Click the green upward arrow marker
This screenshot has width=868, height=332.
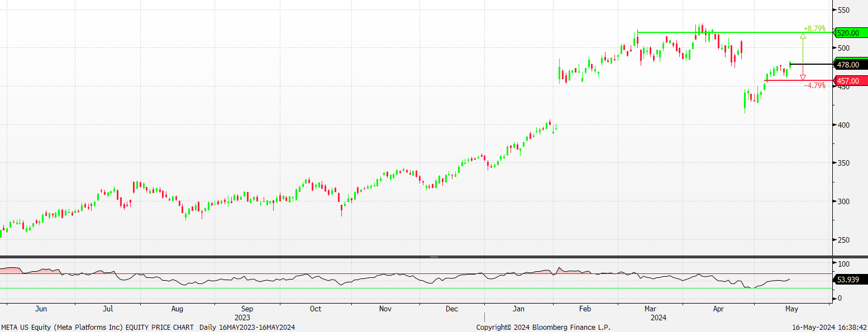(803, 36)
